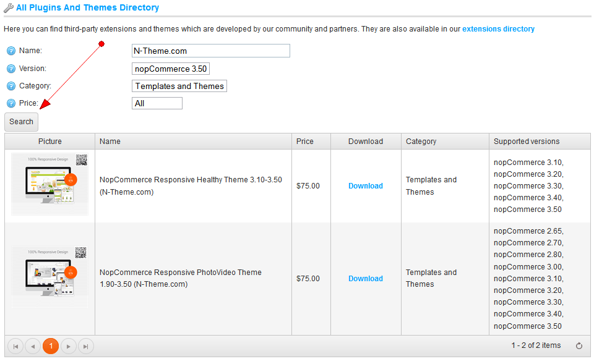Click the '1 - 2 of 2 items' text
The image size is (594, 364).
point(536,345)
